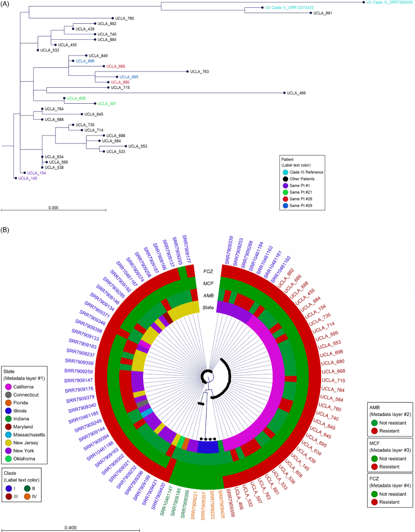Click the Same Pt #28 red legend circle
Image resolution: width=415 pixels, height=532 pixels.
pyautogui.click(x=285, y=199)
